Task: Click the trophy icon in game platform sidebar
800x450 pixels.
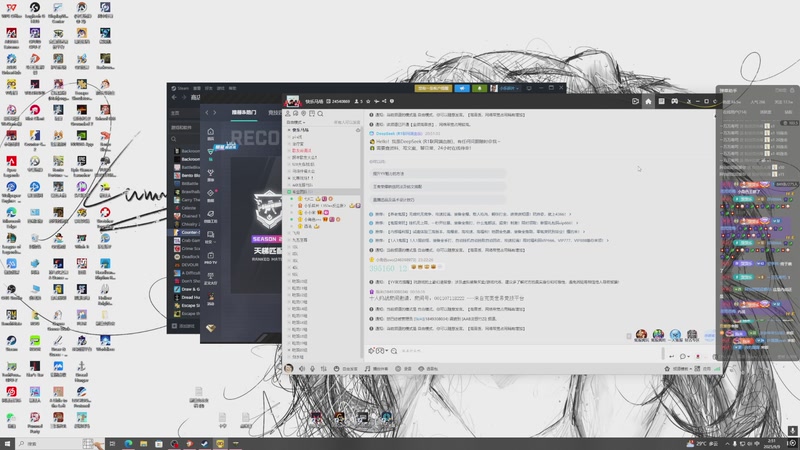Action: click(x=210, y=175)
